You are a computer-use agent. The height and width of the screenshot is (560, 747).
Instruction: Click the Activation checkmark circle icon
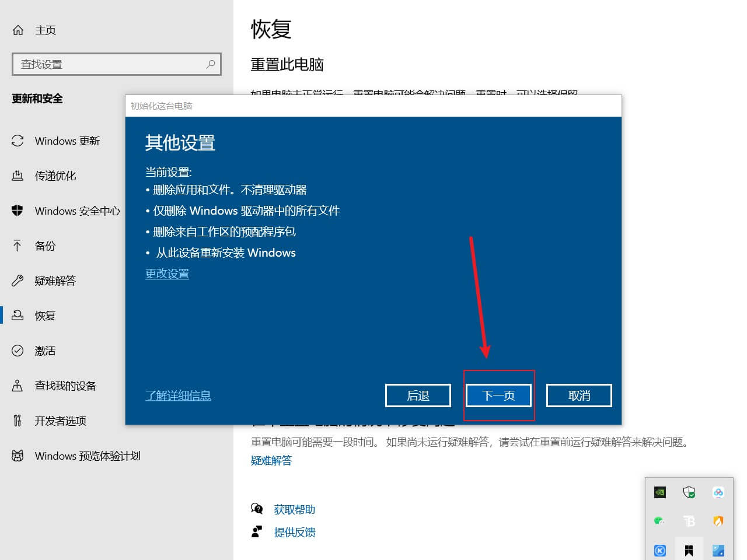click(x=18, y=351)
